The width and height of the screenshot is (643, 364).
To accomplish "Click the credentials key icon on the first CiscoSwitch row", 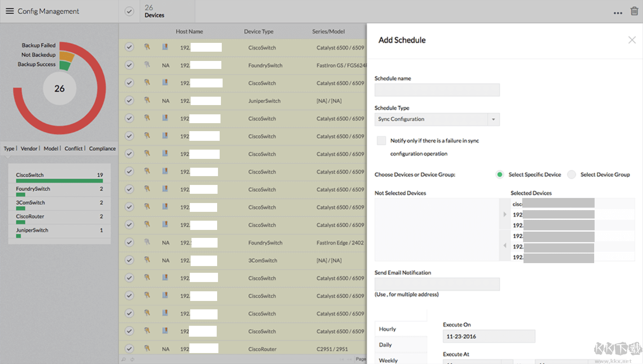I will [x=146, y=47].
